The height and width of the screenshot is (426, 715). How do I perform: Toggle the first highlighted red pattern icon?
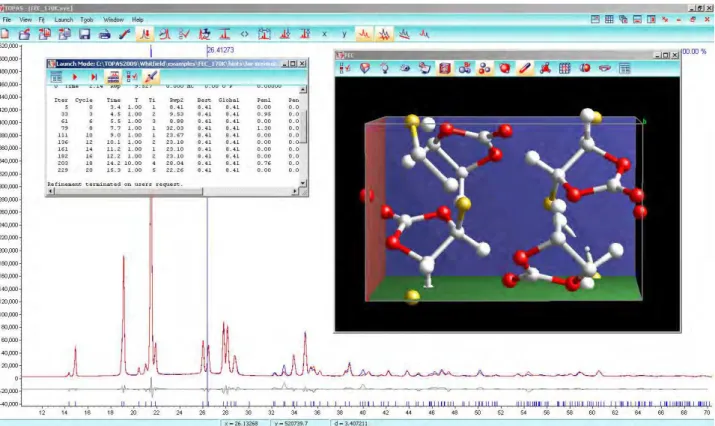point(364,34)
